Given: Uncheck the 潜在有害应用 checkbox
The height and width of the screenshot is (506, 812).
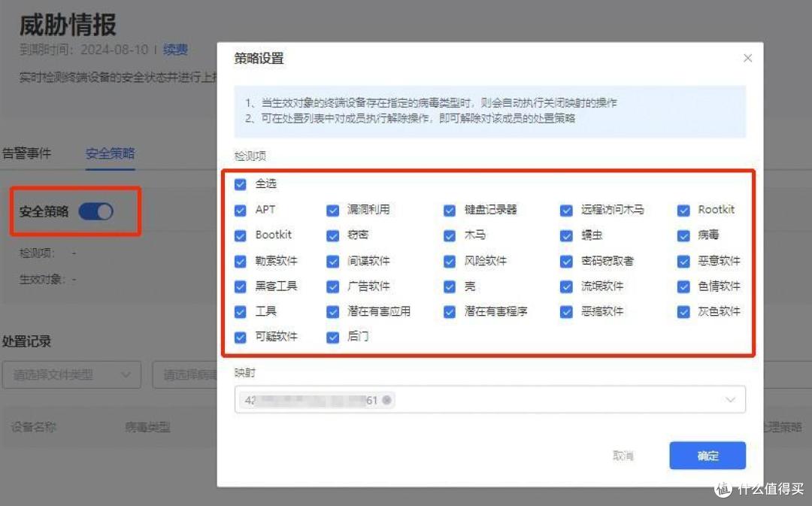Looking at the screenshot, I should click(x=332, y=312).
